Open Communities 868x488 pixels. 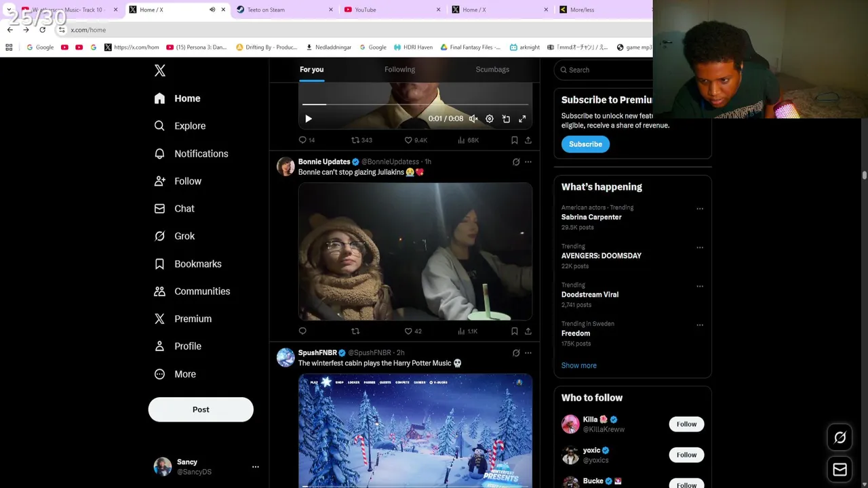192,291
